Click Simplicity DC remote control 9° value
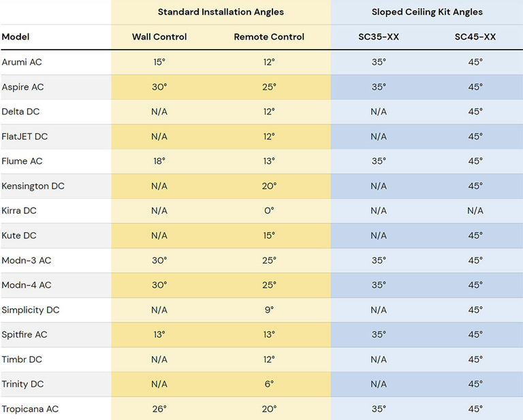Screen dimensions: 523x420 pyautogui.click(x=269, y=310)
